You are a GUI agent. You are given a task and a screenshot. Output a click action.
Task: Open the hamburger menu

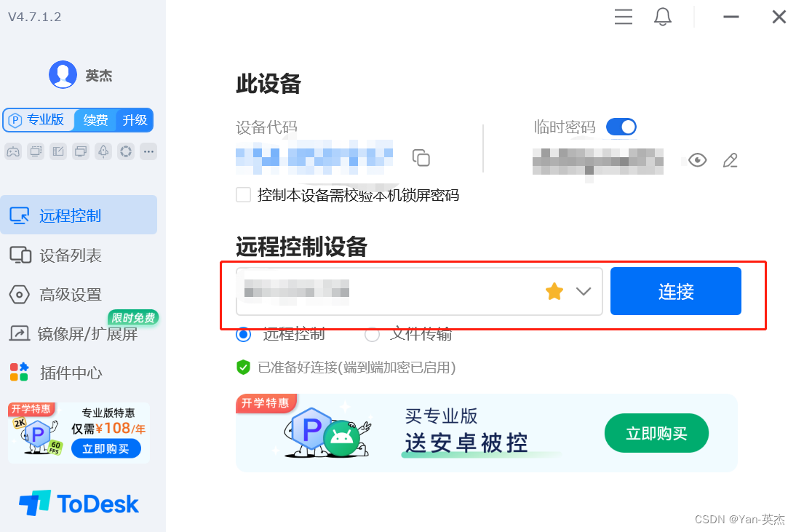623,17
